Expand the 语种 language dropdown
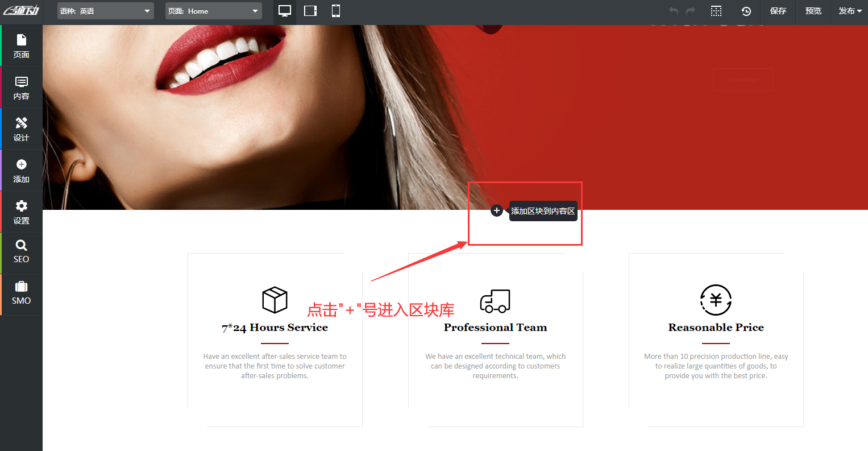 [x=106, y=11]
